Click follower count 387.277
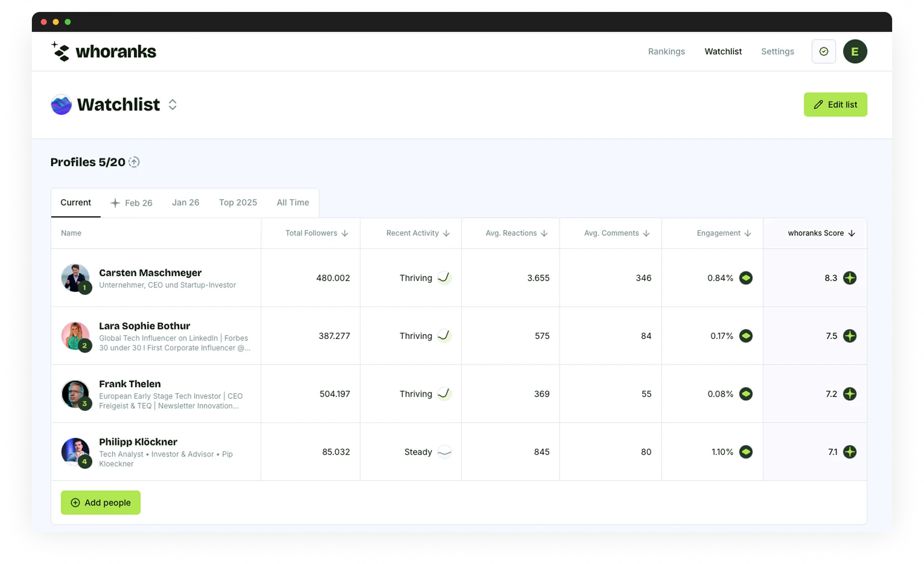 [x=334, y=336]
